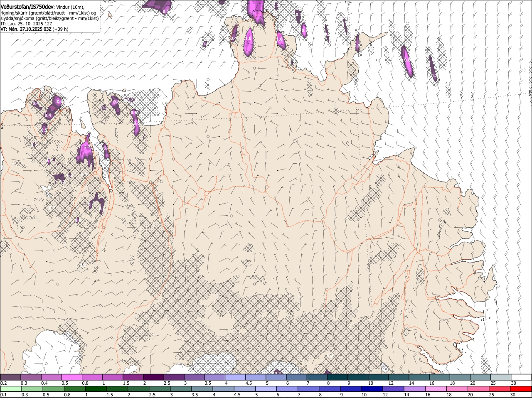532x398 pixels.
Task: Click the bright pink 0.5–0.8 snow scale swatch
Action: 71,377
